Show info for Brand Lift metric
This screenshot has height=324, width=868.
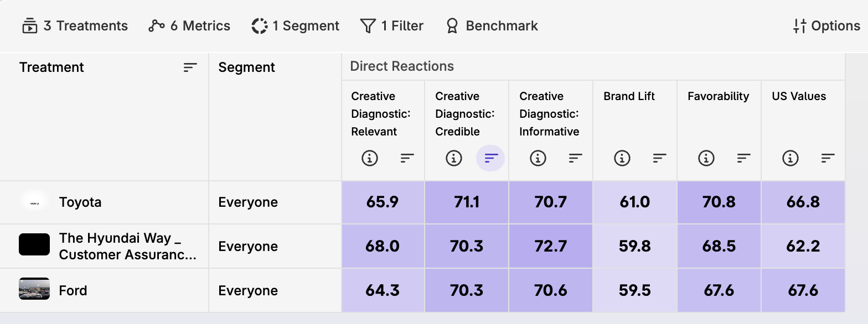(x=622, y=159)
